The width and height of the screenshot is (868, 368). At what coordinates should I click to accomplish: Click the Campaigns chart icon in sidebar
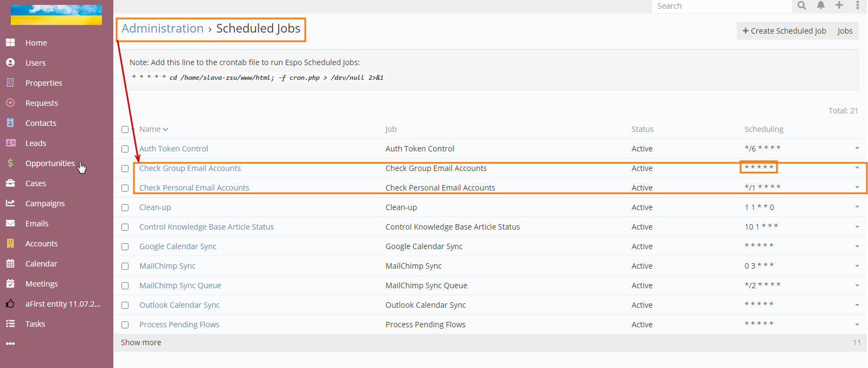(x=10, y=203)
